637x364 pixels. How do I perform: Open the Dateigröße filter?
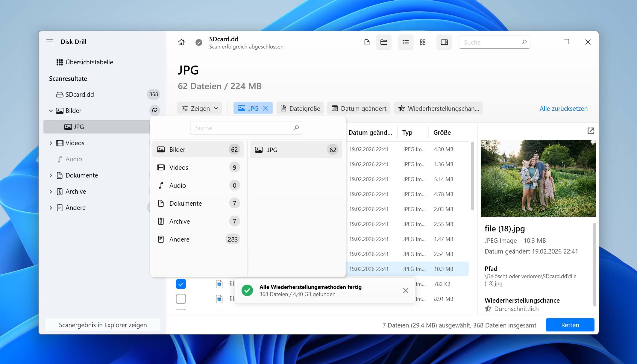tap(300, 108)
